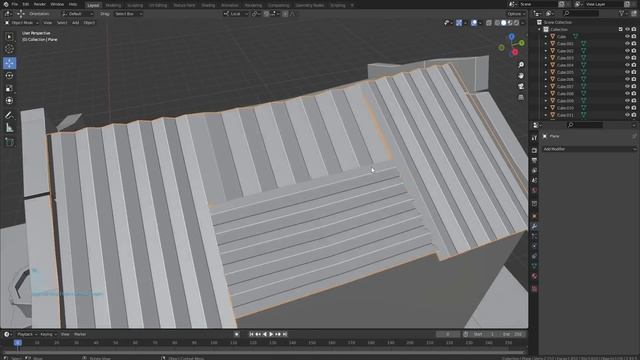Expand Cube.001 in the outliner
Viewport: 640px width, 360px height.
(x=546, y=44)
